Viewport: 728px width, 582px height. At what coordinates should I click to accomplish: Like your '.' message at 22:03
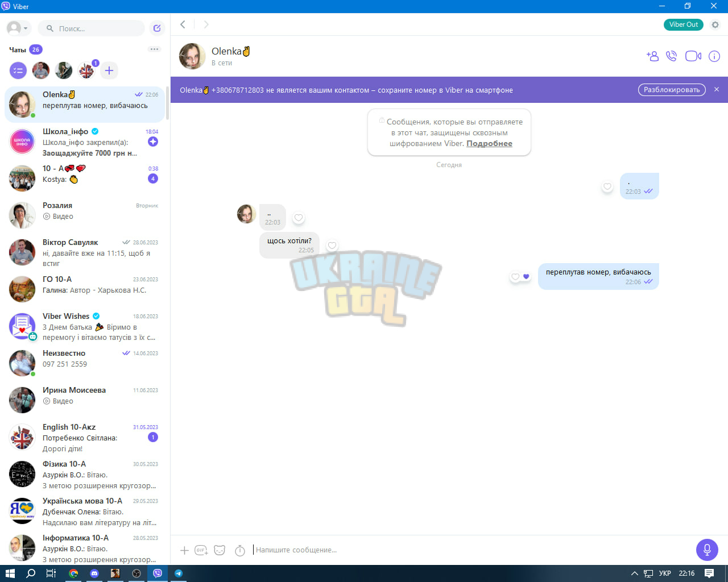(x=607, y=186)
